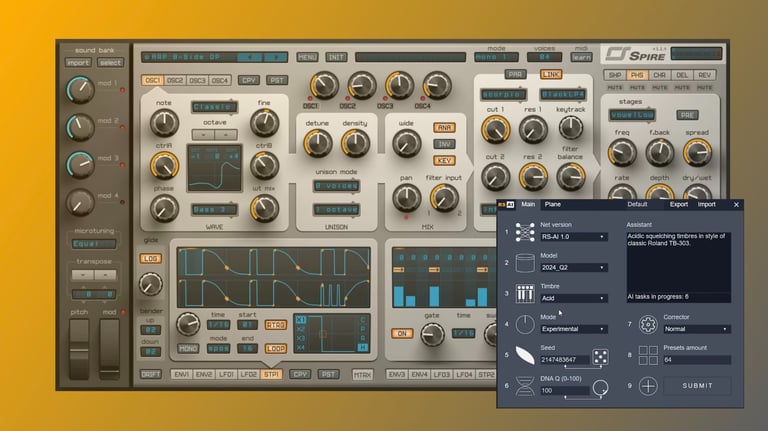
Task: Click the detune knob
Action: point(318,144)
